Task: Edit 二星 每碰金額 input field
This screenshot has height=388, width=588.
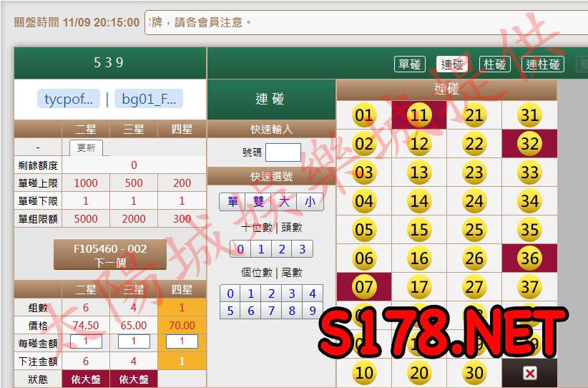Action: click(86, 341)
